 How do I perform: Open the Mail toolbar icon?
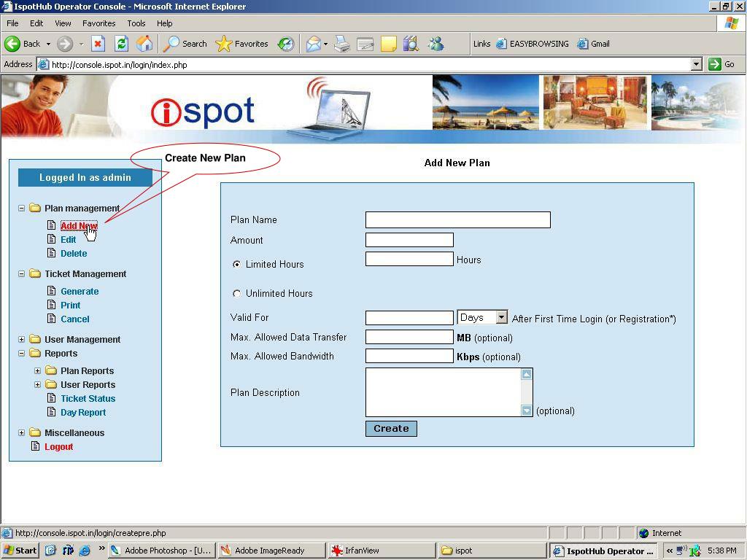tap(313, 44)
